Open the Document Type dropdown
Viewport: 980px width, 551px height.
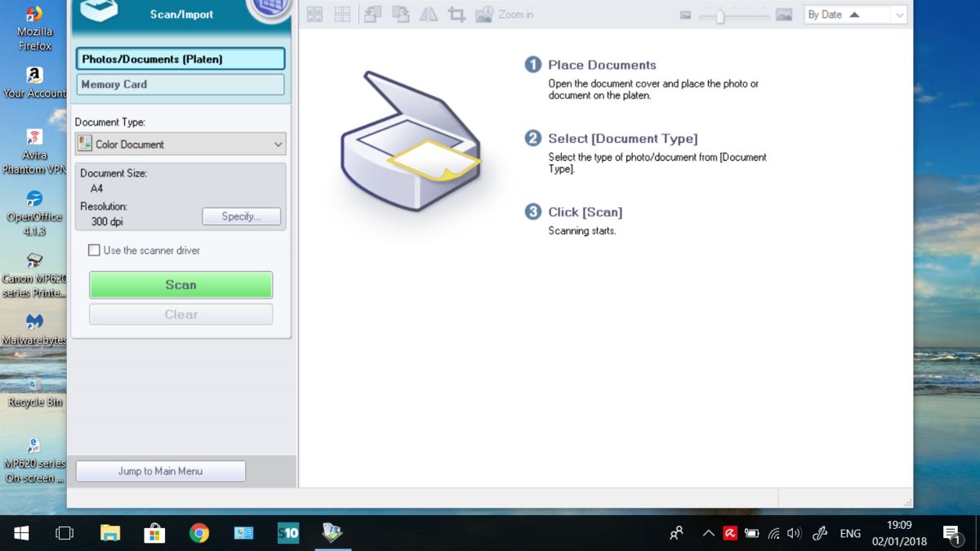tap(180, 144)
